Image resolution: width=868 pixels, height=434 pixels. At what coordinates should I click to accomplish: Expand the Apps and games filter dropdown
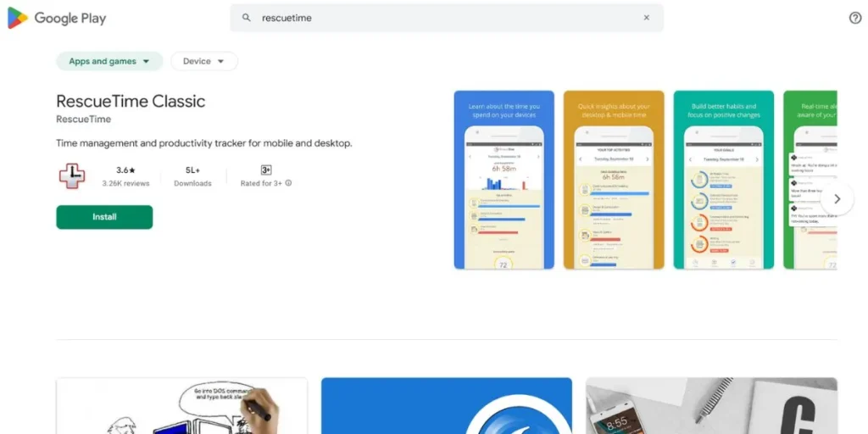point(109,61)
